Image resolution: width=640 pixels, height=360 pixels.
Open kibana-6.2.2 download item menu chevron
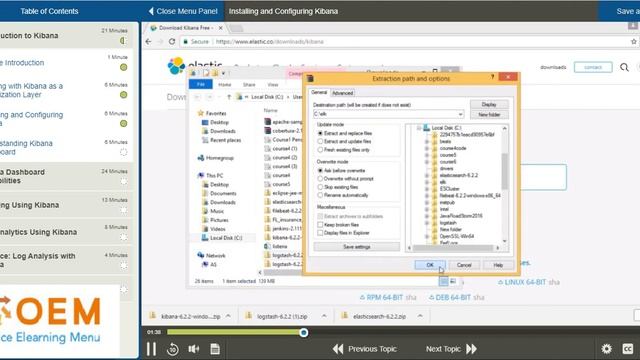[x=228, y=316]
